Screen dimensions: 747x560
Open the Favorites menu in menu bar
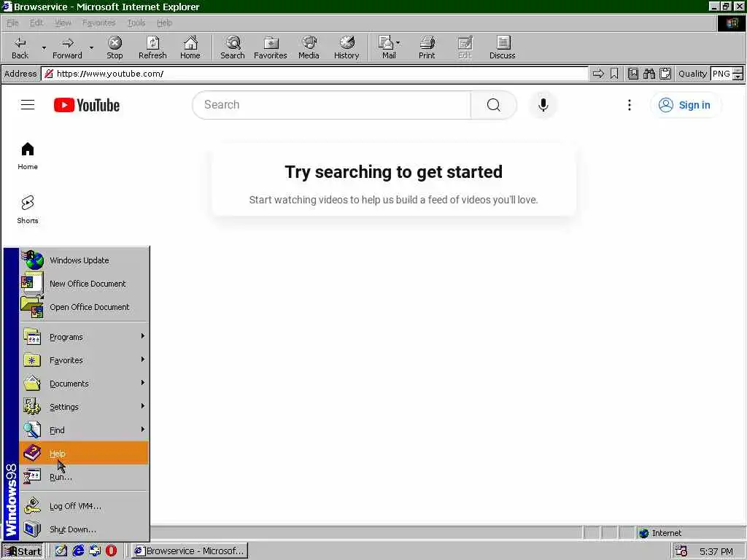(98, 23)
